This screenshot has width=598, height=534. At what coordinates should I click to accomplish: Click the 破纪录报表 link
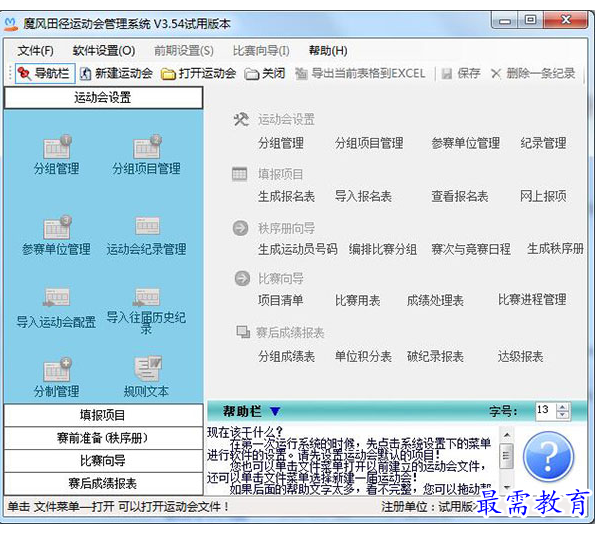pyautogui.click(x=435, y=357)
